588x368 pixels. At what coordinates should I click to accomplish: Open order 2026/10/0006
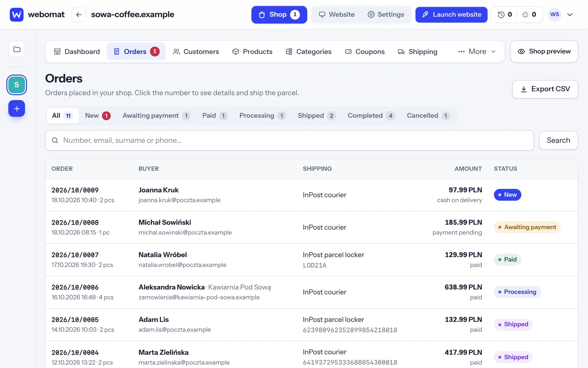pos(75,287)
